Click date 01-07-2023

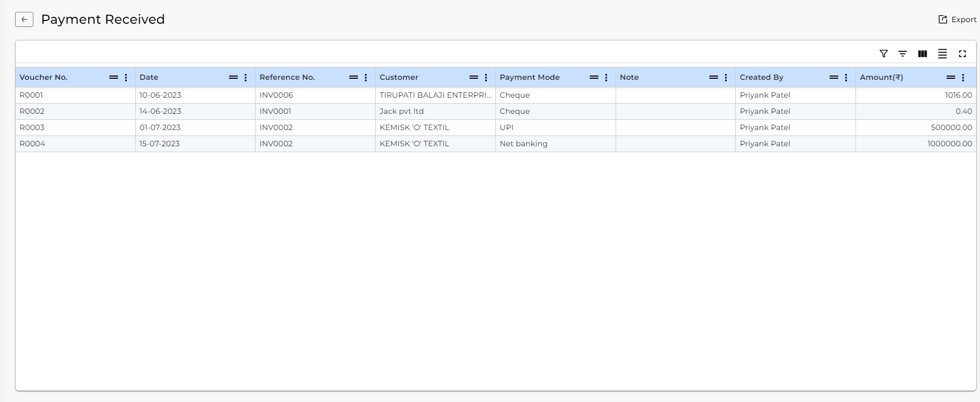pyautogui.click(x=160, y=127)
